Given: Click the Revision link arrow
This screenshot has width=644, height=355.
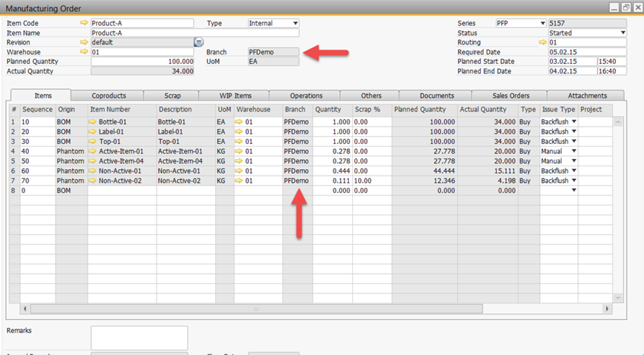Looking at the screenshot, I should point(84,42).
